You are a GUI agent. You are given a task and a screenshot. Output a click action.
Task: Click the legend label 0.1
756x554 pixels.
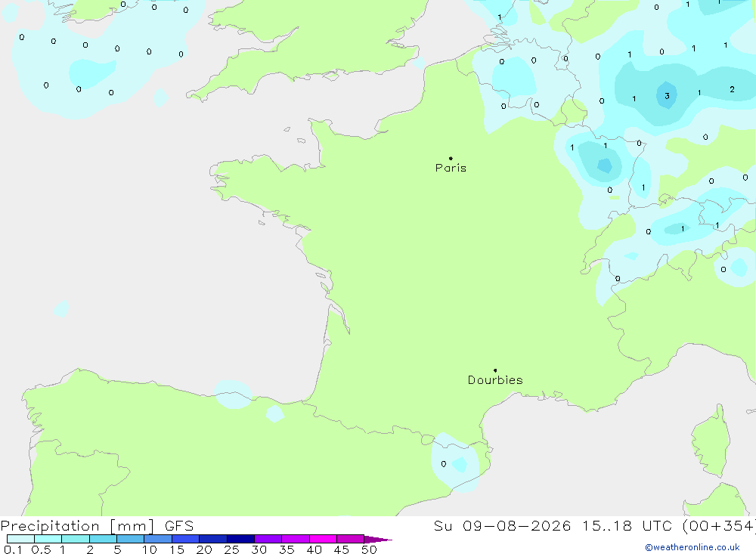point(13,549)
